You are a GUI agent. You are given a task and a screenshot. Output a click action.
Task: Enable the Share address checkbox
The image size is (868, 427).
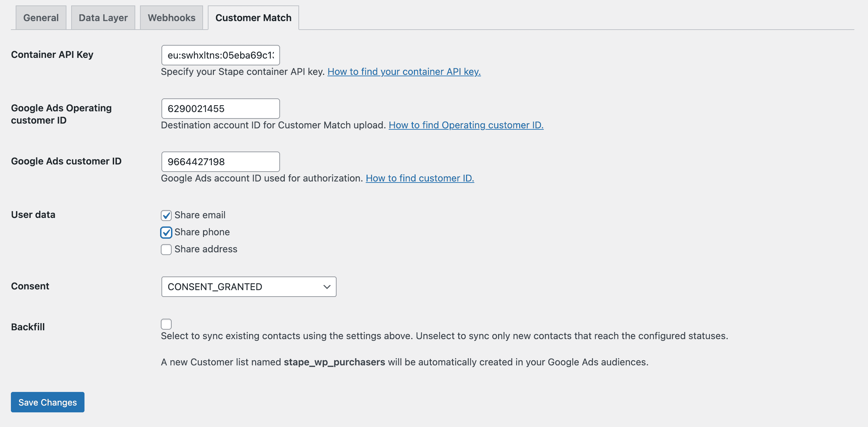point(166,250)
